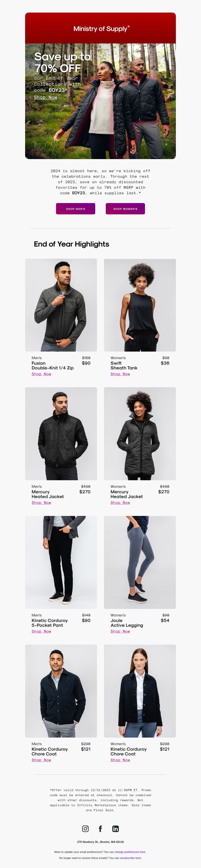Follow the Shop Now link in hero banner
The image size is (201, 868).
[x=45, y=98]
